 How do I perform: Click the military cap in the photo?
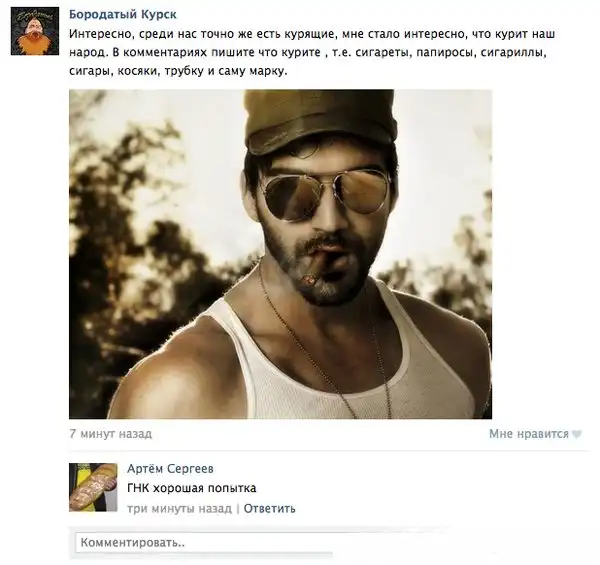[321, 120]
